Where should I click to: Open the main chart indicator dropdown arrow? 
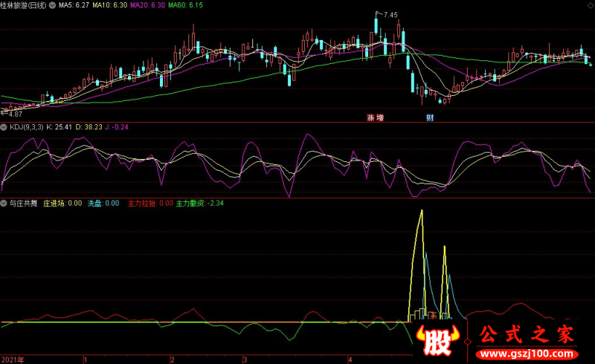tap(52, 5)
